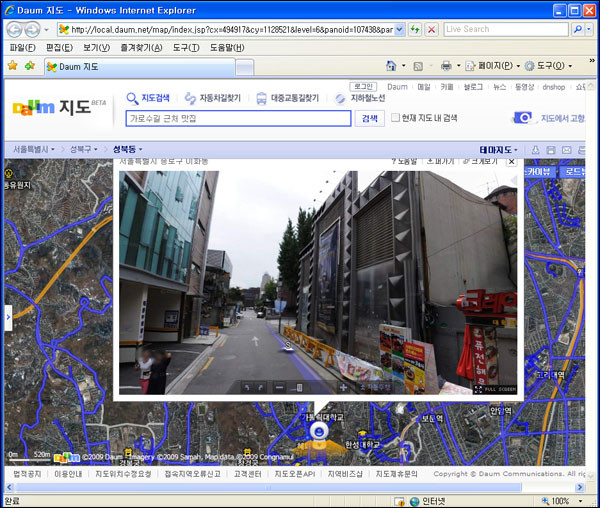The image size is (600, 508).
Task: Click the bell icon beside 테마지도
Action: pyautogui.click(x=536, y=150)
